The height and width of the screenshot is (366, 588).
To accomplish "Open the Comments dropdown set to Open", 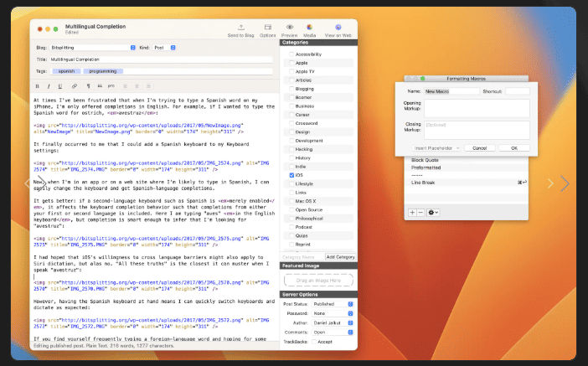I will (x=333, y=332).
